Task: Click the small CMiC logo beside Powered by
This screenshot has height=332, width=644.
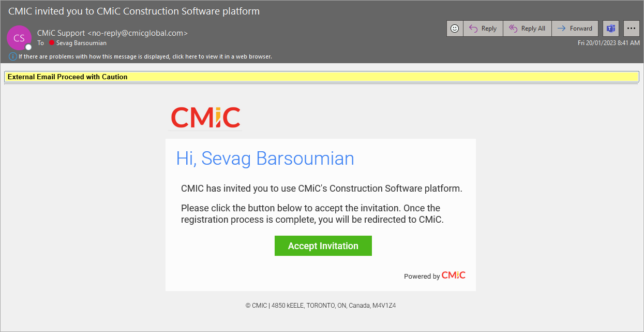Action: click(x=454, y=275)
